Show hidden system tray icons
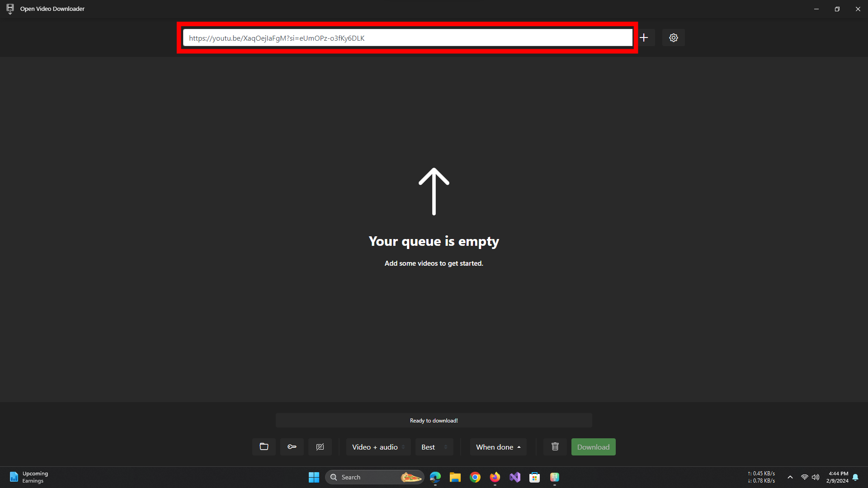The width and height of the screenshot is (868, 488). [x=790, y=477]
